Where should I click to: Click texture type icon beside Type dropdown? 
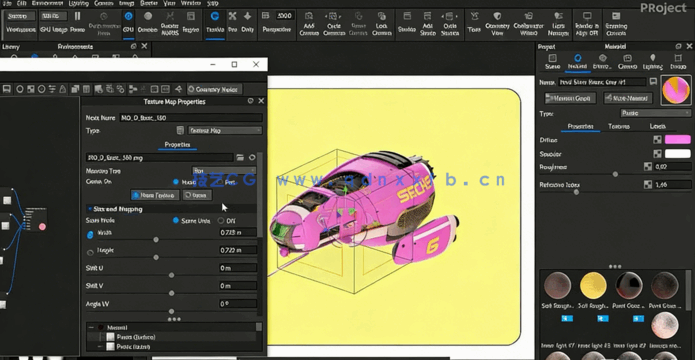pyautogui.click(x=180, y=130)
